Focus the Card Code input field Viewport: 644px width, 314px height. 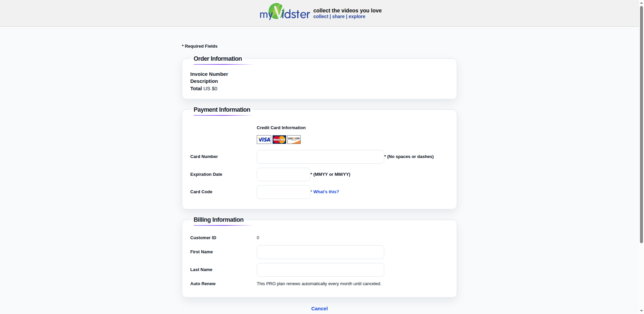point(283,192)
